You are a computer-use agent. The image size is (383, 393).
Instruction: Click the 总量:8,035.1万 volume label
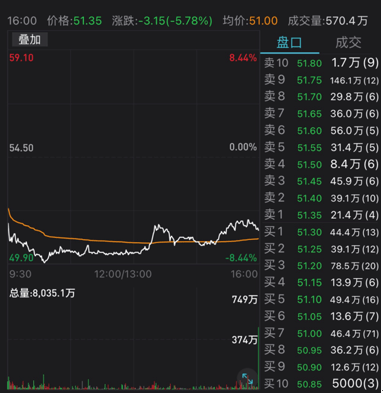pos(42,293)
